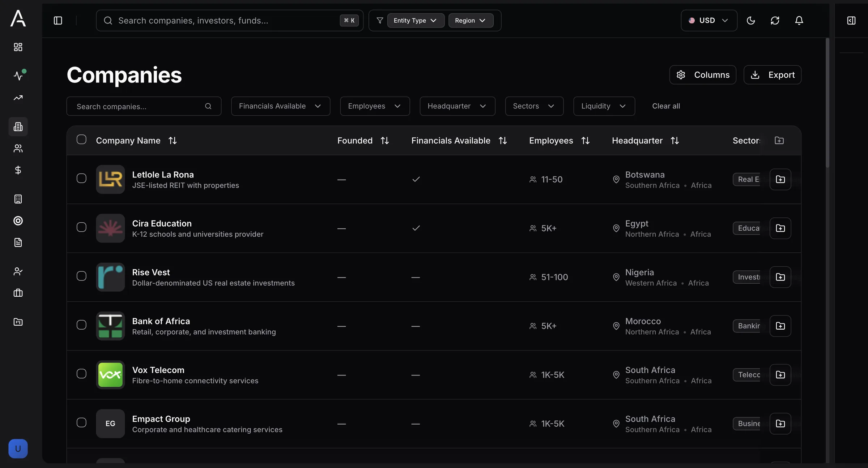This screenshot has height=468, width=868.
Task: Check the Empact Group row checkbox
Action: (81, 422)
